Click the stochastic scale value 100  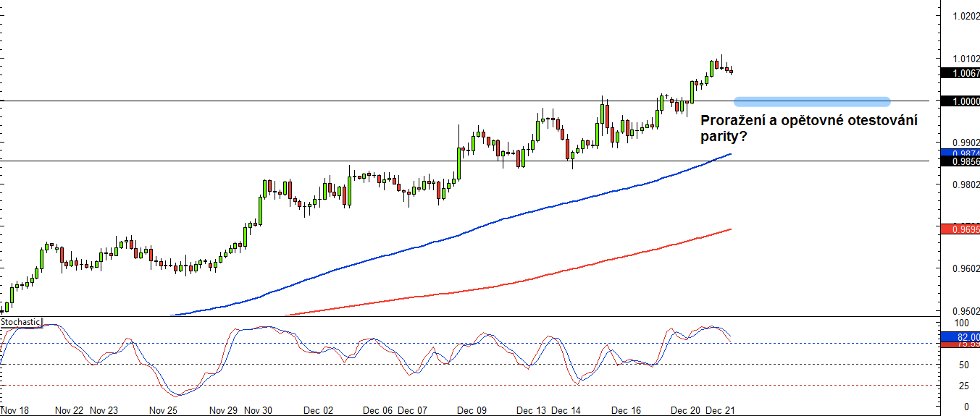click(x=962, y=323)
